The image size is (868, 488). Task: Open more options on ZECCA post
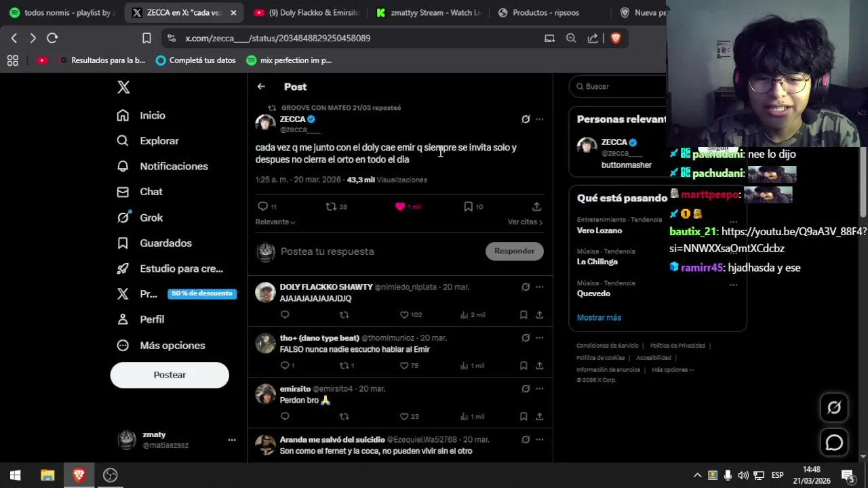point(540,119)
